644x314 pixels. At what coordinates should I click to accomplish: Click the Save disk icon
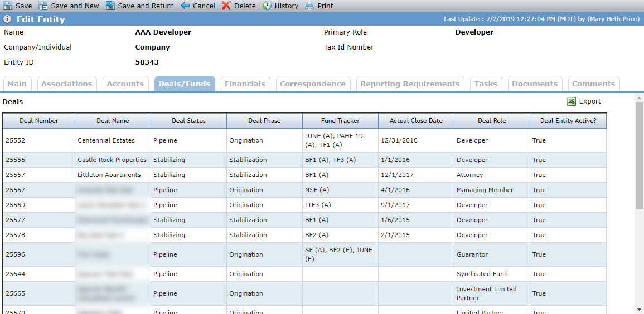(x=8, y=6)
